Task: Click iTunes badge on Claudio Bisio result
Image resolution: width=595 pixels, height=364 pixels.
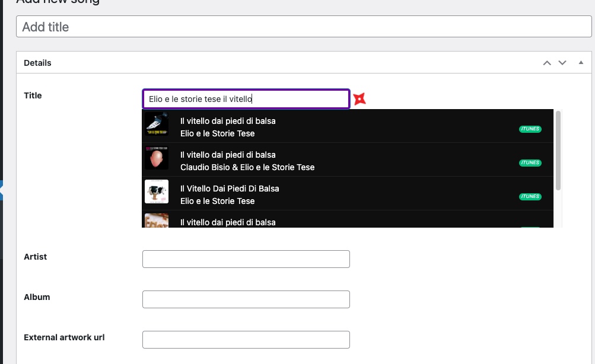Action: (x=530, y=162)
